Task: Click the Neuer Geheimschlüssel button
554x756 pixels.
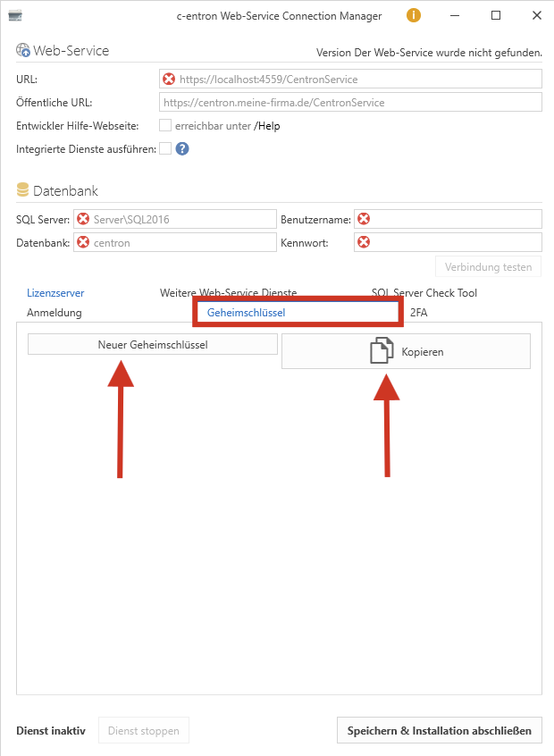Action: (x=153, y=344)
